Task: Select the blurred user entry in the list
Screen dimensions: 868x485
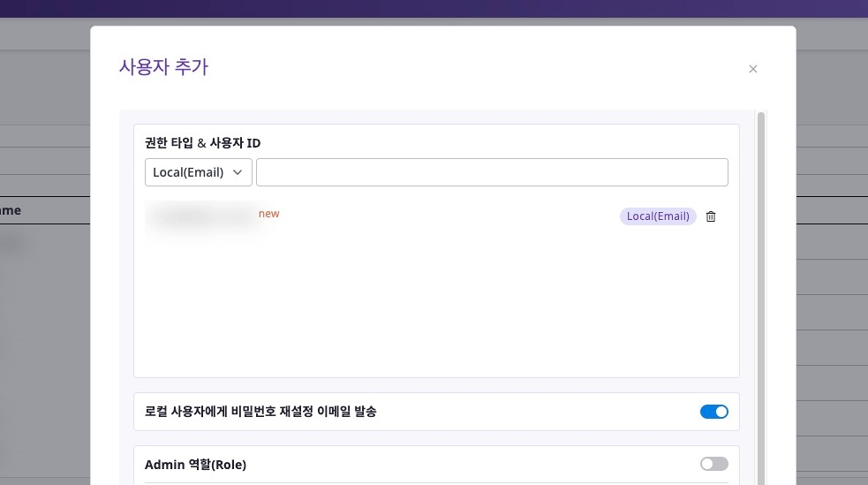Action: click(x=201, y=216)
